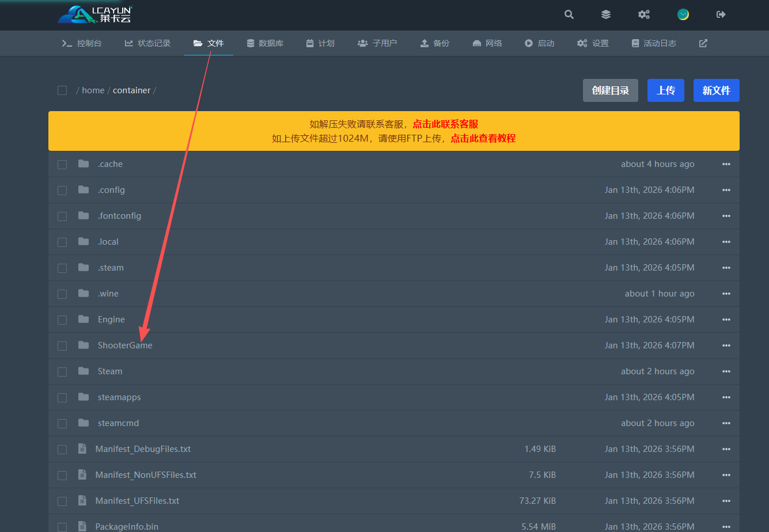Switch to the 数据库 tab
Image resolution: width=769 pixels, height=532 pixels.
click(x=265, y=43)
